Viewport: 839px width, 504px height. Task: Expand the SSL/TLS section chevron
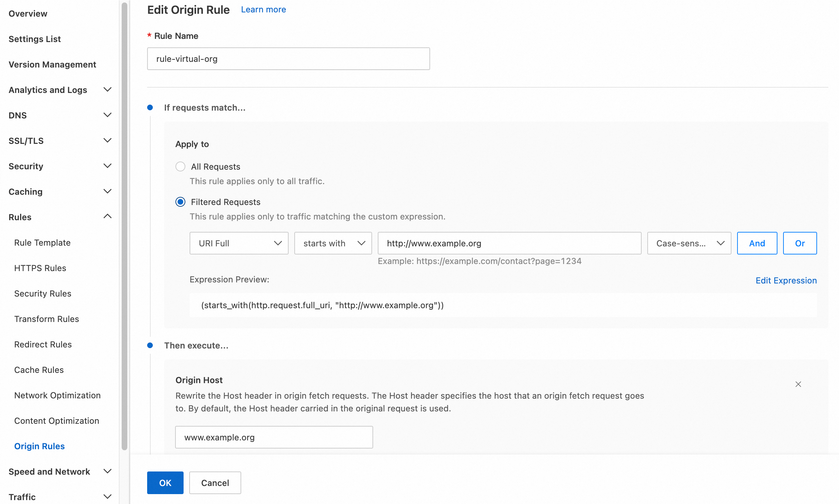click(108, 141)
